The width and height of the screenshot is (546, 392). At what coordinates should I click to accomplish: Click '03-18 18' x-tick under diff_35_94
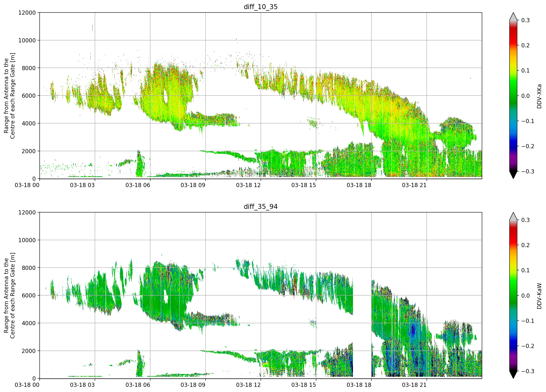pyautogui.click(x=359, y=385)
